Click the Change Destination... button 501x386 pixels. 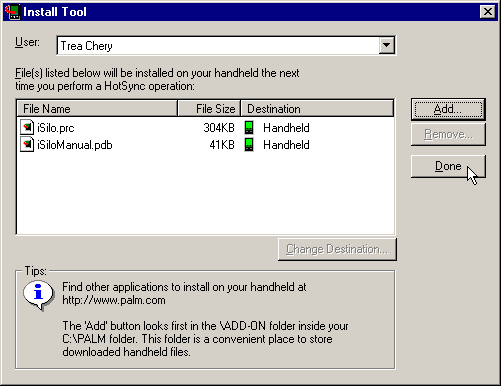pyautogui.click(x=337, y=249)
